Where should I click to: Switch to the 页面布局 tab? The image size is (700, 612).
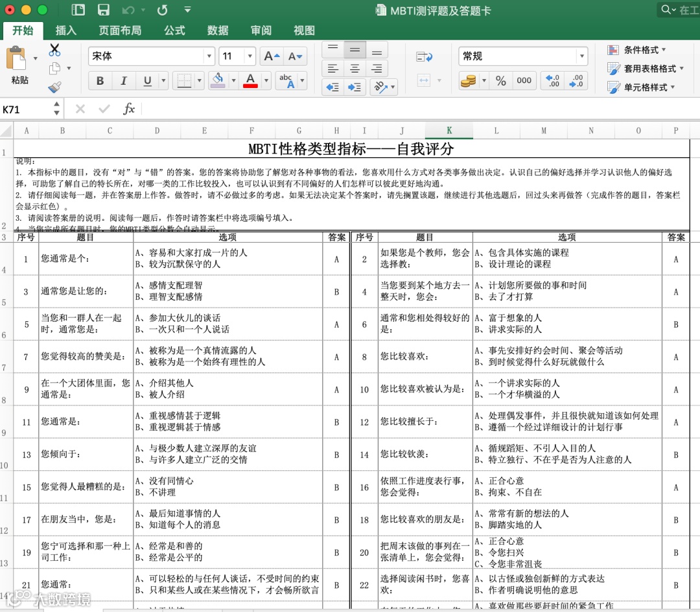point(120,30)
